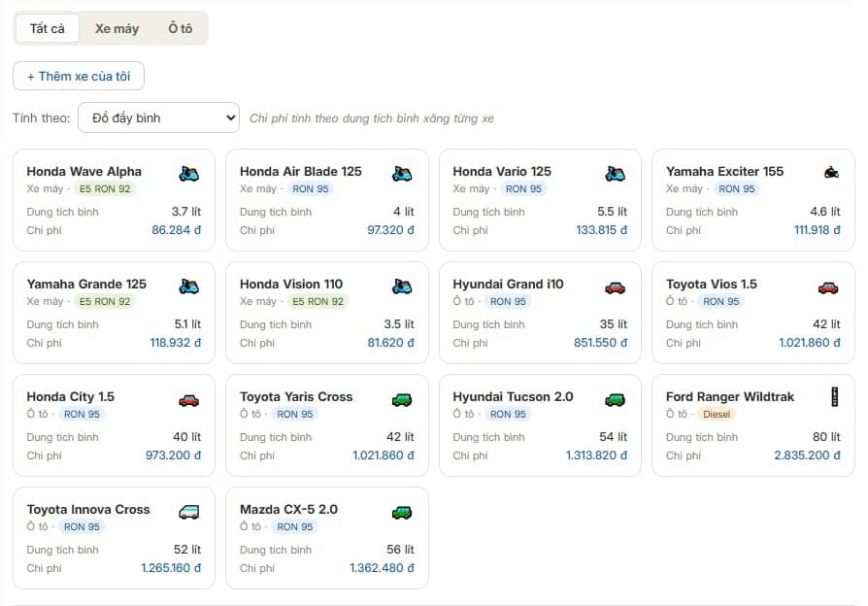This screenshot has height=606, width=868.
Task: Click the Yamaha Grande 125 scooter icon
Action: click(188, 286)
